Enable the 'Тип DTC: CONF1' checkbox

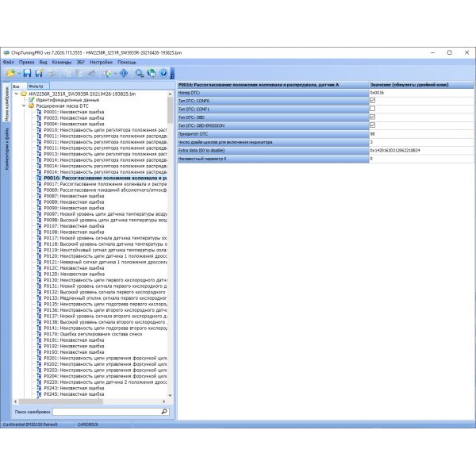372,109
